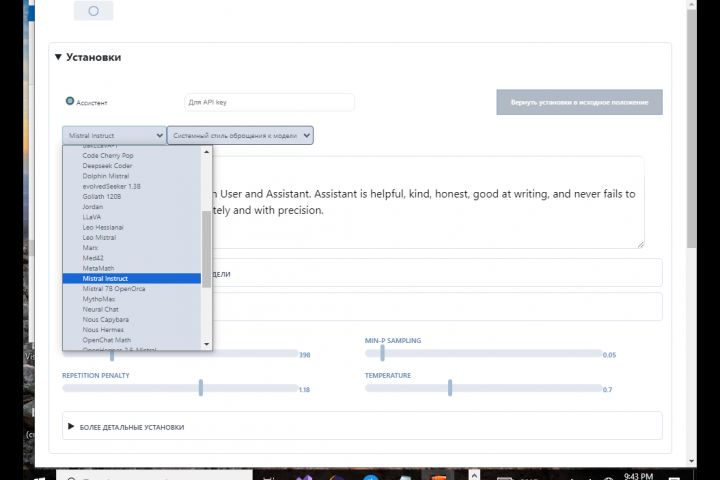The height and width of the screenshot is (480, 720).
Task: Click highlighted Mistral Instruct list entry
Action: (x=132, y=278)
